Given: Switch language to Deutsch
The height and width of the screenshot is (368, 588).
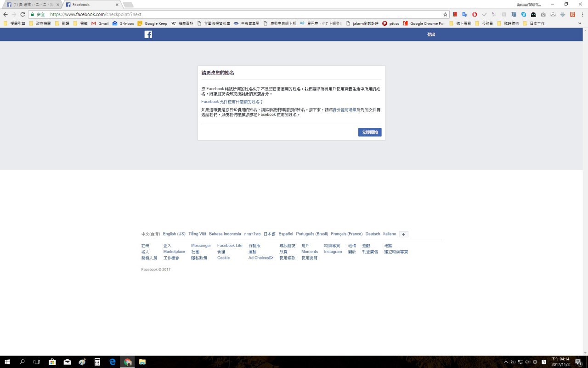Looking at the screenshot, I should pyautogui.click(x=373, y=234).
